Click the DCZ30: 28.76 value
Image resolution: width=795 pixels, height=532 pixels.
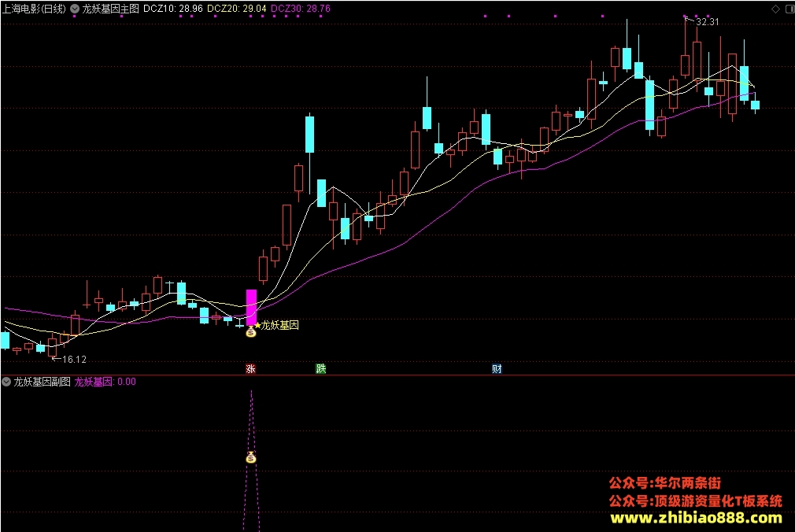300,9
